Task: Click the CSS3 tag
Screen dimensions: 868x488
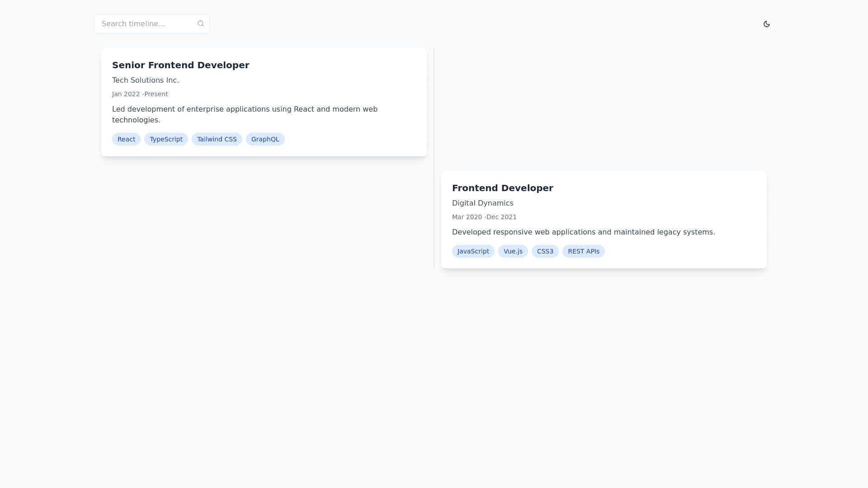Action: pos(545,251)
